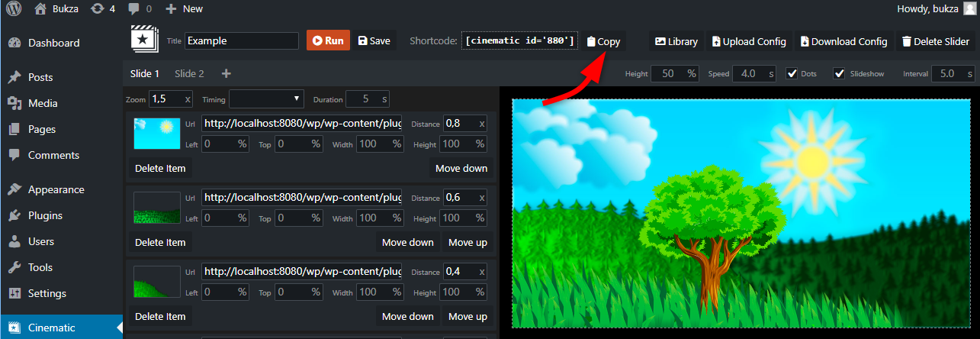The image size is (980, 339).
Task: Select the sky and sun item thumbnail
Action: [157, 133]
